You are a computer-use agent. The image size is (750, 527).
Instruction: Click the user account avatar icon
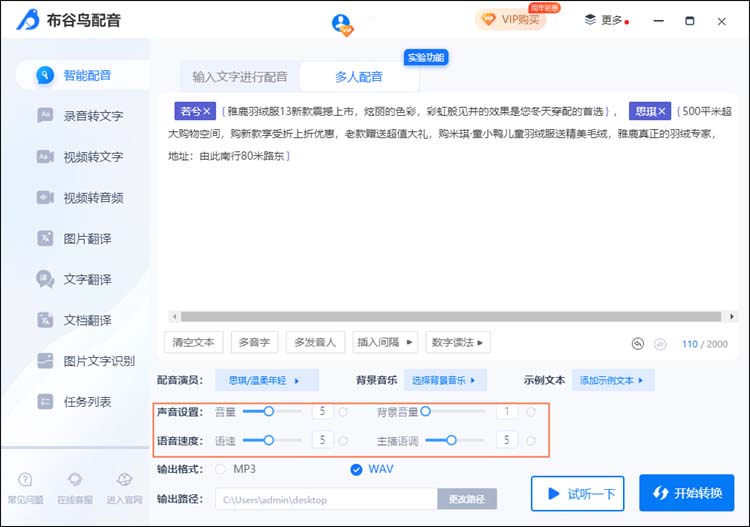click(x=342, y=24)
